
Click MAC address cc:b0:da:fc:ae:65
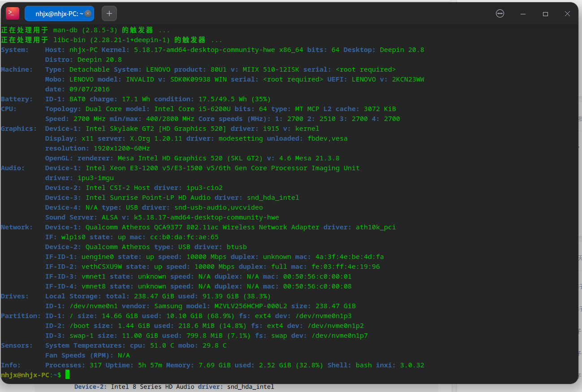[184, 237]
